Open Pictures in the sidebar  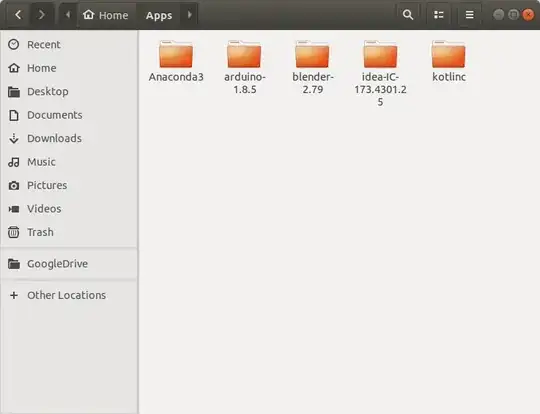69,185
